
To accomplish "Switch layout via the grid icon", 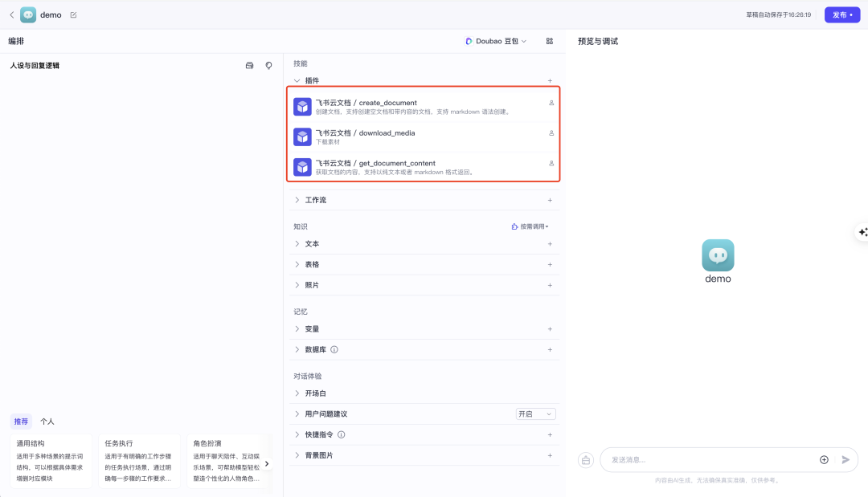I will coord(550,41).
